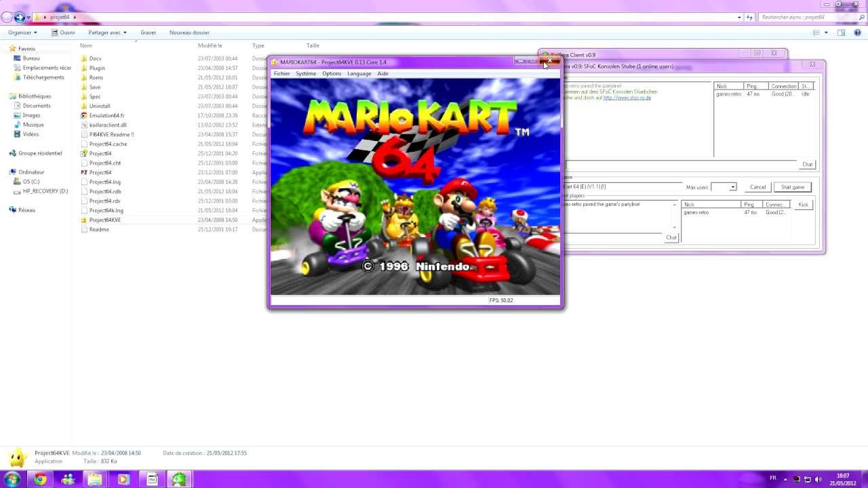Image resolution: width=868 pixels, height=488 pixels.
Task: Click the Kick button in Kaillera
Action: click(x=804, y=205)
